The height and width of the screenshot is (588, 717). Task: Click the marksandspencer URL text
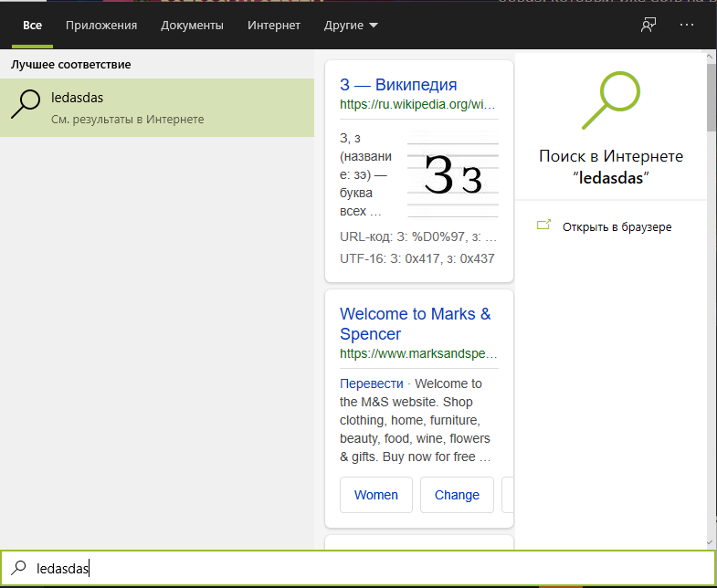[x=418, y=353]
